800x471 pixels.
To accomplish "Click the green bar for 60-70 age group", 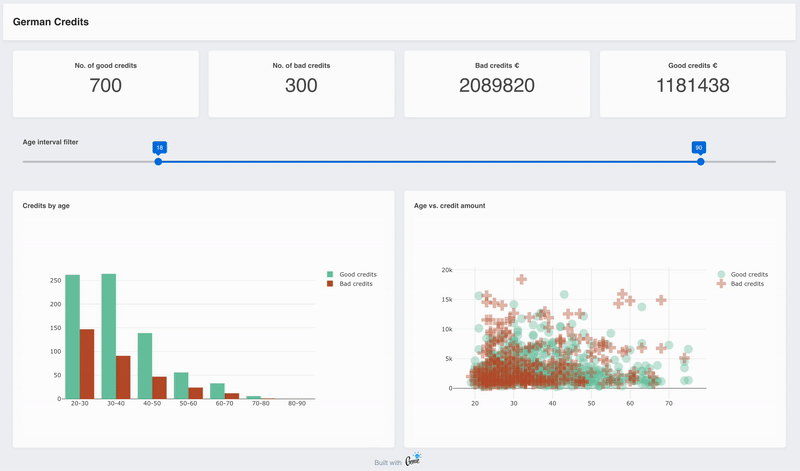I will tap(217, 391).
